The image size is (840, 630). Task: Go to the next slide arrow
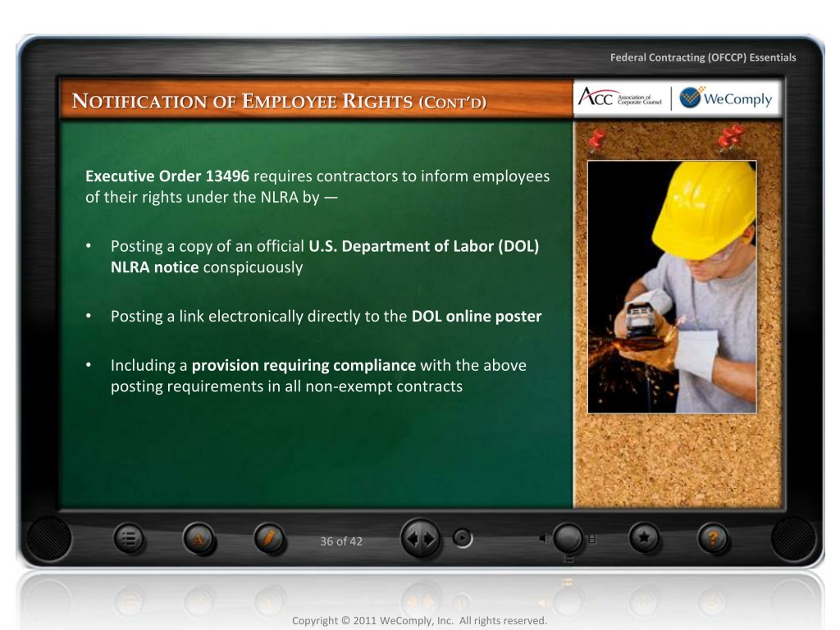tap(430, 538)
